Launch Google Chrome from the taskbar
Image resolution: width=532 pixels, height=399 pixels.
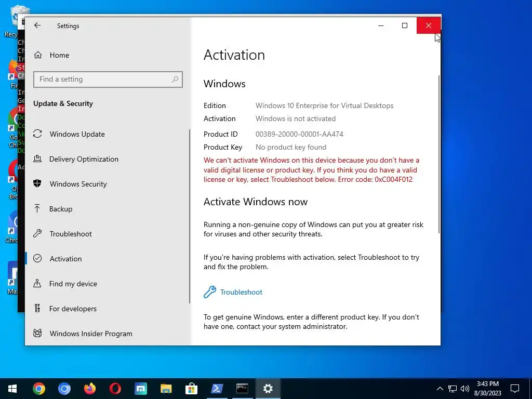(38, 389)
